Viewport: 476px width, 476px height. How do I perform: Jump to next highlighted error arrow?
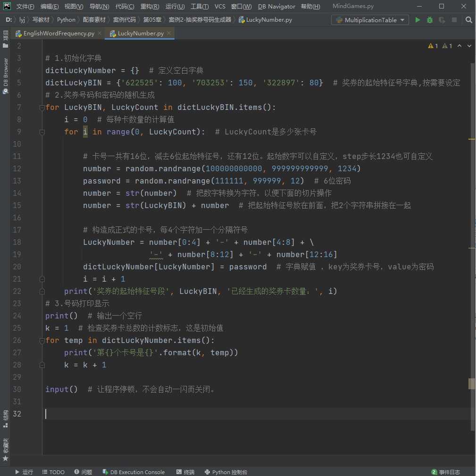coord(470,46)
